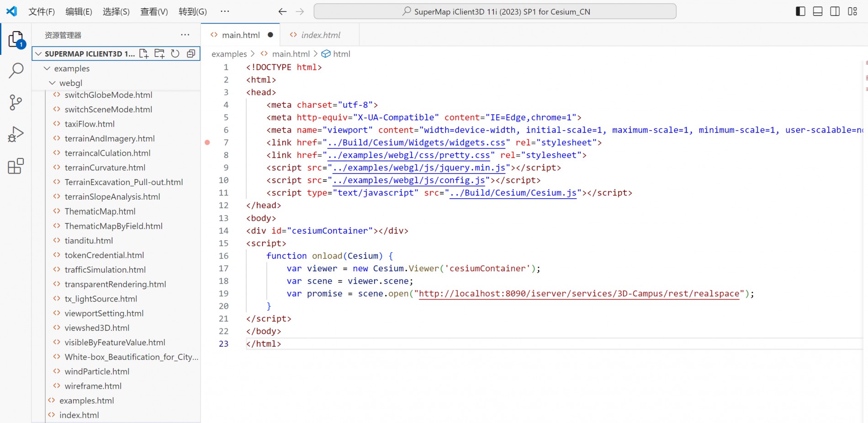Open tx_lightSource.html file
This screenshot has height=423, width=868.
(101, 299)
